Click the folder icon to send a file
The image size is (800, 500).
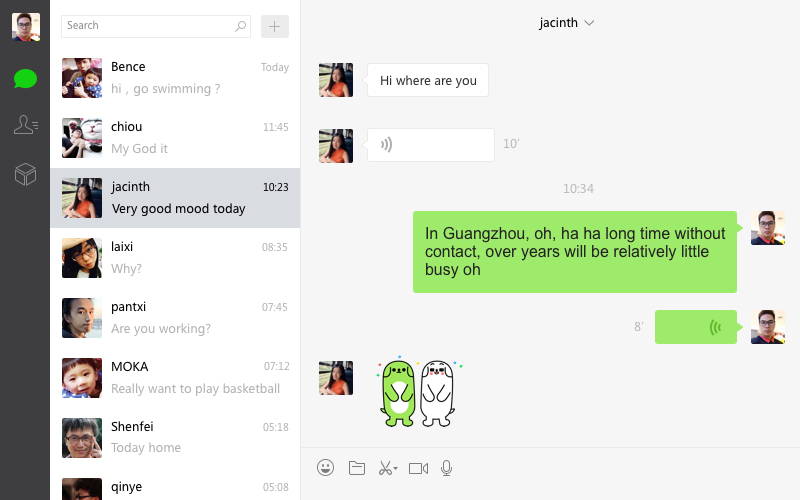tap(357, 468)
